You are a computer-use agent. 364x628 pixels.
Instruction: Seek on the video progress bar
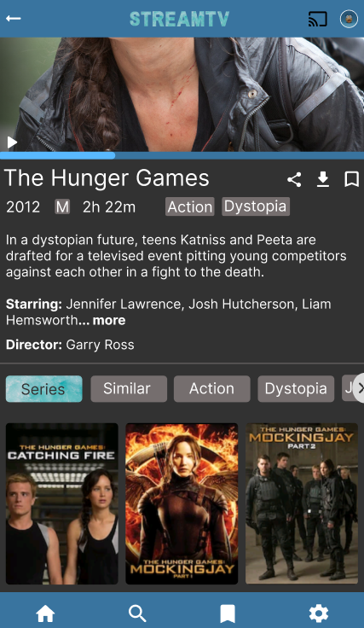coord(182,155)
